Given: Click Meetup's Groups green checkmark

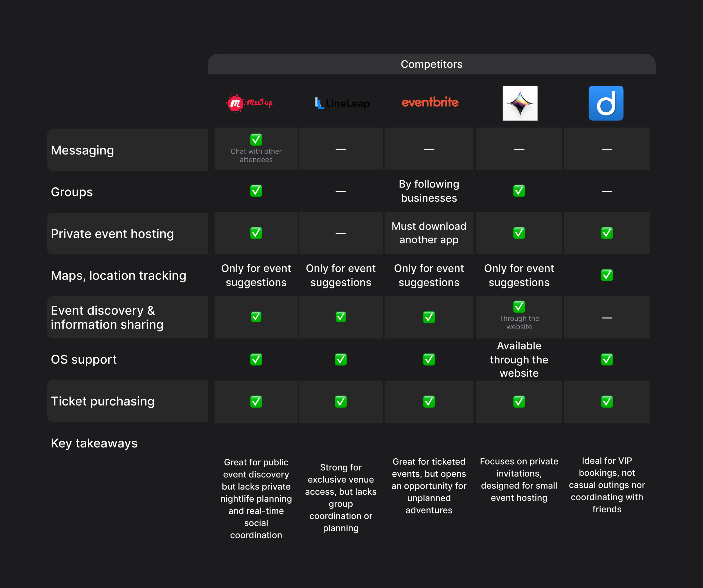Looking at the screenshot, I should (256, 191).
